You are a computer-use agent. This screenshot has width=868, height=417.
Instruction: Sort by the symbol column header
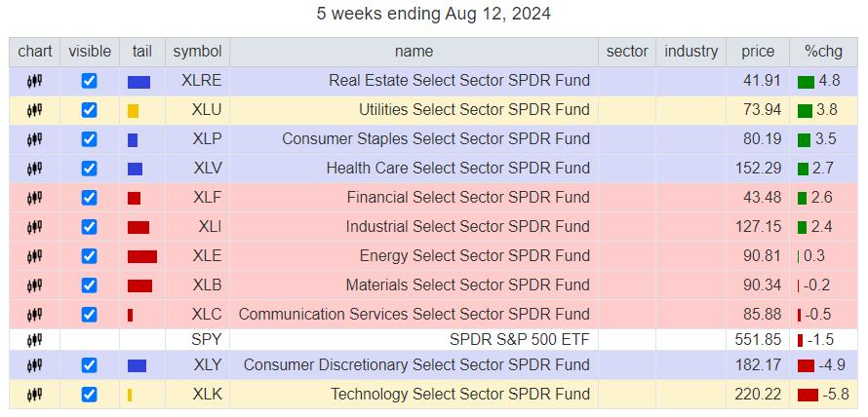(x=197, y=52)
